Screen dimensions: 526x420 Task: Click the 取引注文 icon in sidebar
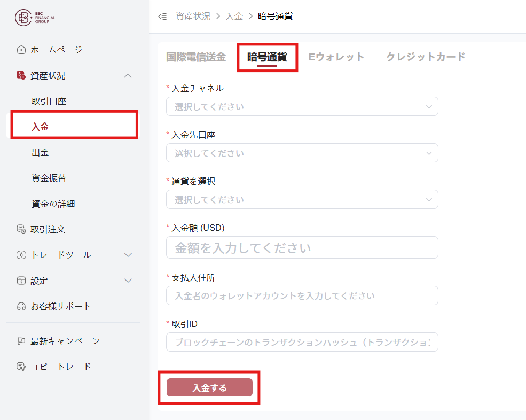pos(21,229)
